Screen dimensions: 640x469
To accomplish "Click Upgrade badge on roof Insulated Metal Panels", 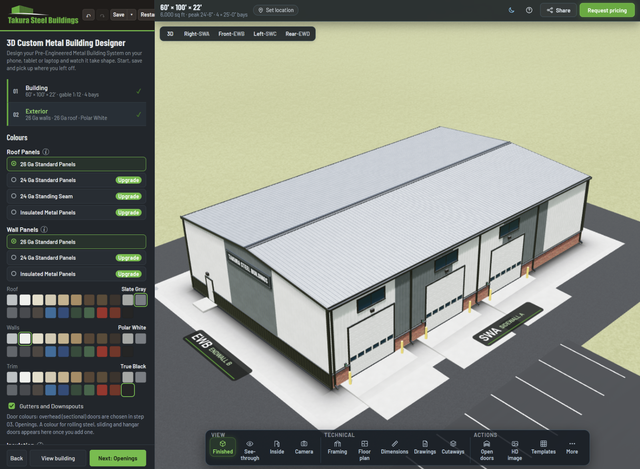I will click(x=128, y=213).
